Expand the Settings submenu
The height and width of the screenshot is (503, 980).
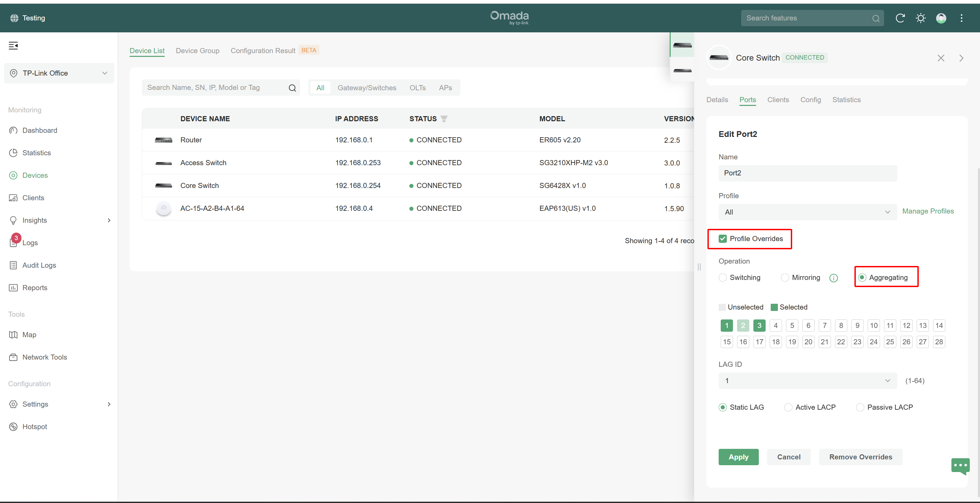pos(109,404)
